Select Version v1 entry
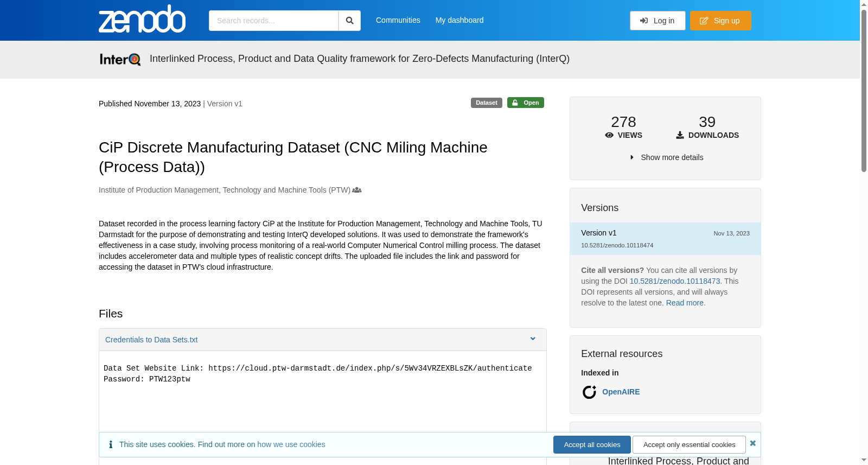 click(x=665, y=239)
